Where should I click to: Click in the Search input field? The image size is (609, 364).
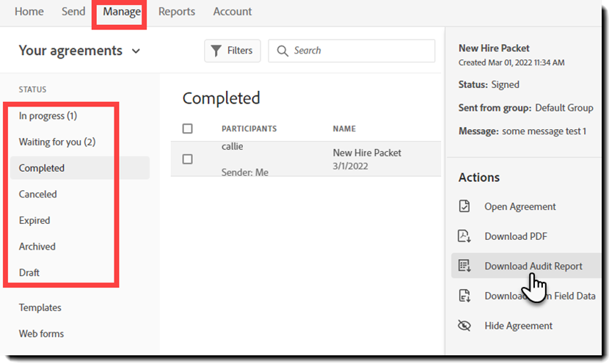pyautogui.click(x=360, y=51)
